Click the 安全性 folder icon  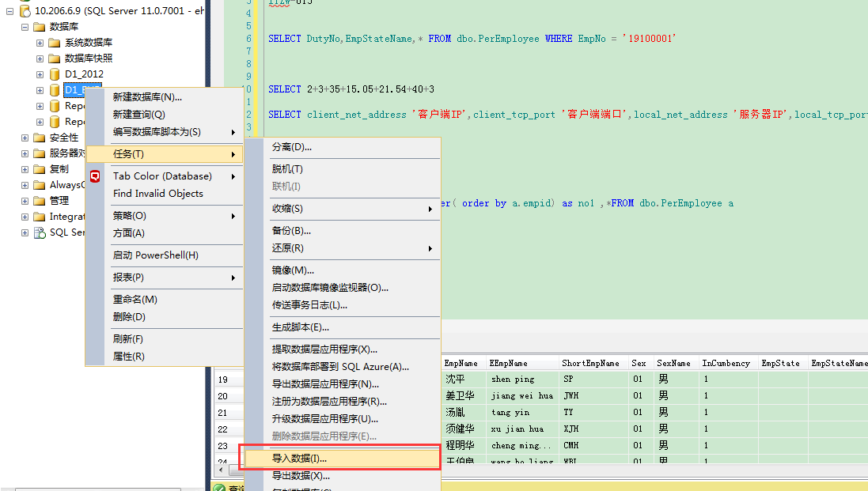[x=39, y=138]
